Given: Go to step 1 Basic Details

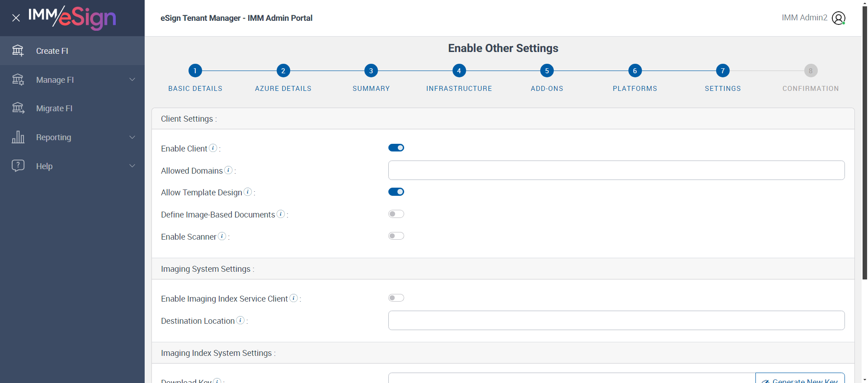Looking at the screenshot, I should (195, 71).
